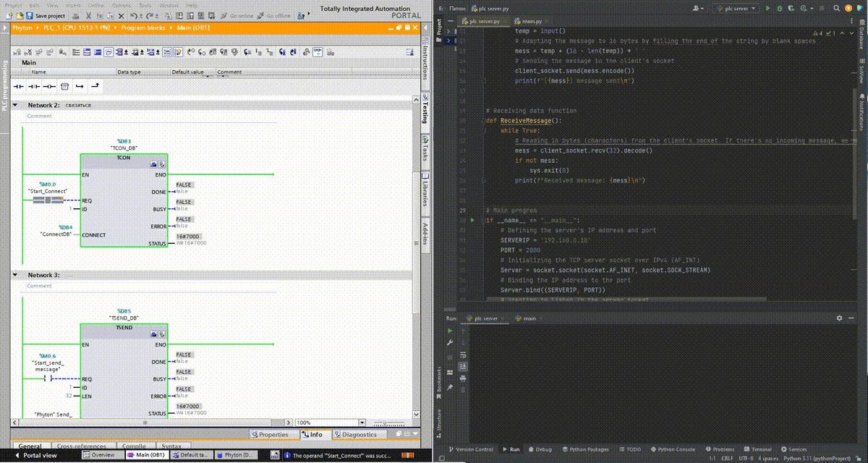Screen dimensions: 868x463
Task: Insert a normally open contact instruction
Action: point(18,86)
